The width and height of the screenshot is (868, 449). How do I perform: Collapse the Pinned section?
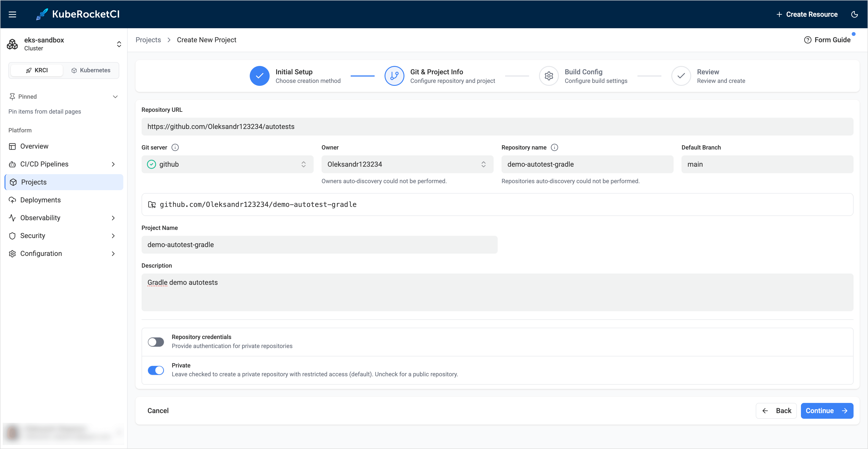click(x=115, y=97)
